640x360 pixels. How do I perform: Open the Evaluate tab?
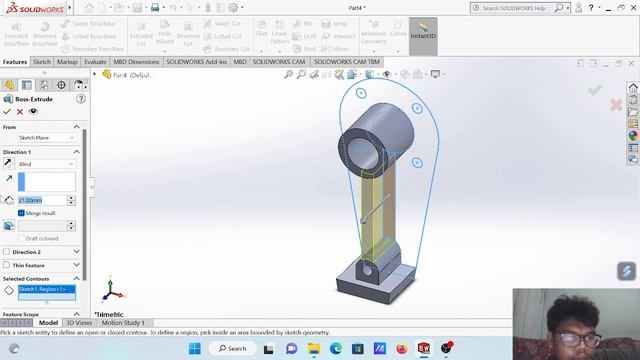pos(95,62)
